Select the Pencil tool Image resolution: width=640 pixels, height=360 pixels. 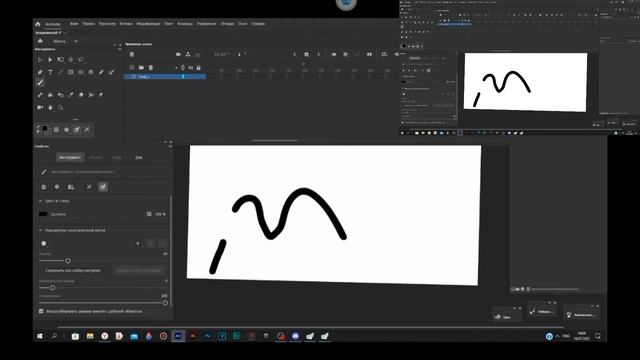[101, 73]
